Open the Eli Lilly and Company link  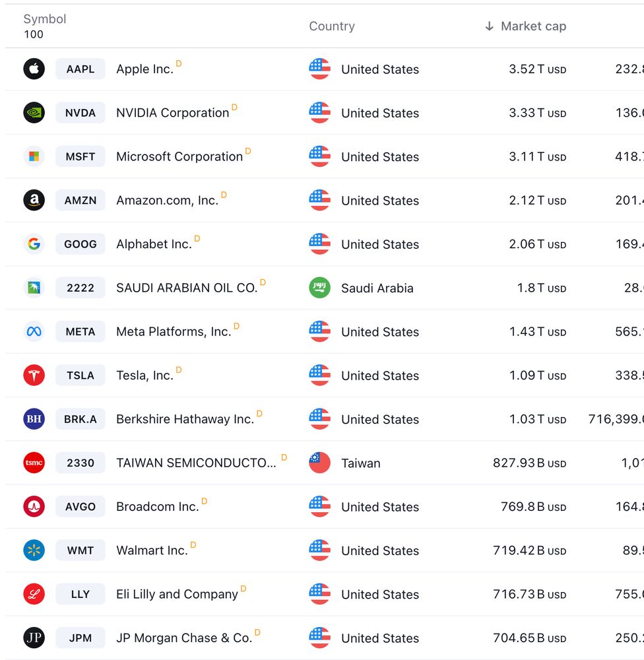coord(177,594)
